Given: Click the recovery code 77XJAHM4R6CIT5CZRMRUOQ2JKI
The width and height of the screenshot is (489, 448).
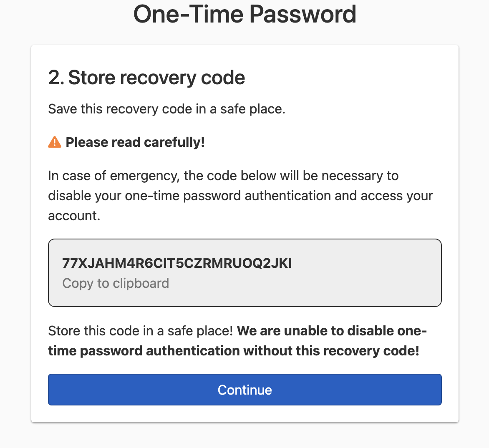Looking at the screenshot, I should 177,263.
